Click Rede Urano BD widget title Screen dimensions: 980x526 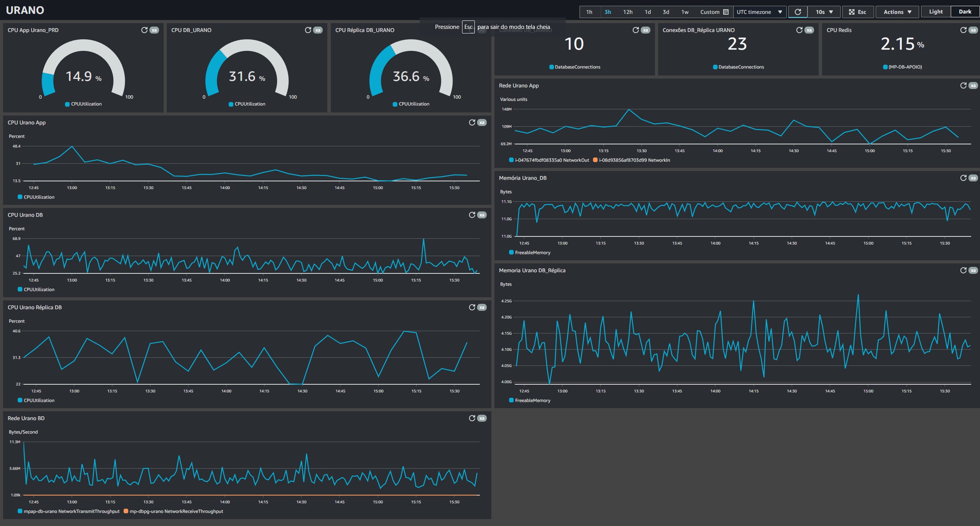click(x=26, y=418)
